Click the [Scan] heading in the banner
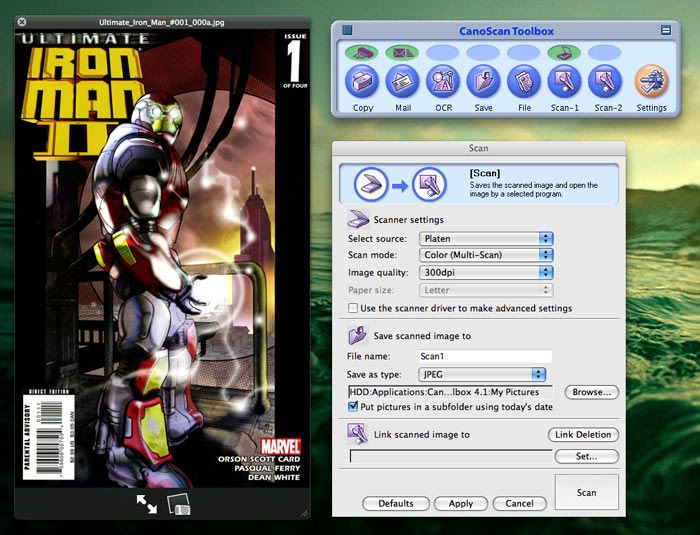The height and width of the screenshot is (535, 700). (x=484, y=173)
